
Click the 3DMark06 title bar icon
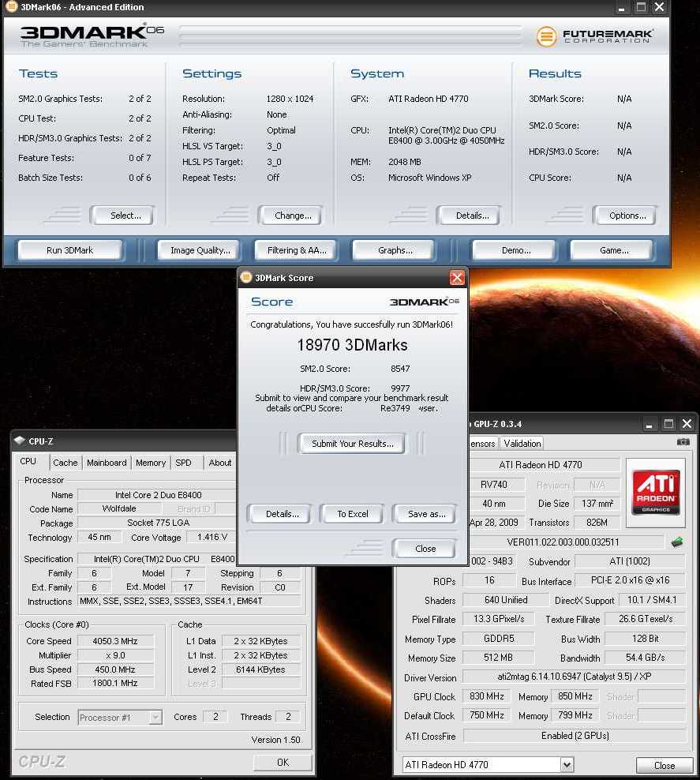(11, 7)
